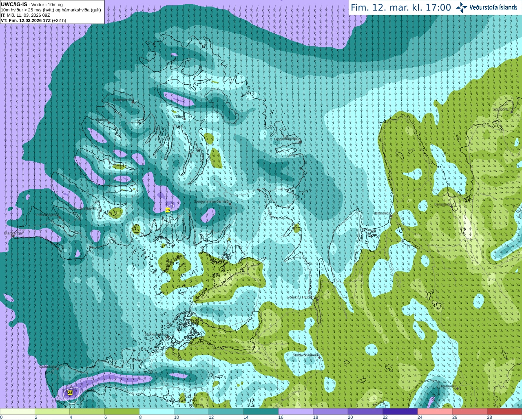
Task: Click the 0–2 m/s pale yellow swatch
Action: 18,411
